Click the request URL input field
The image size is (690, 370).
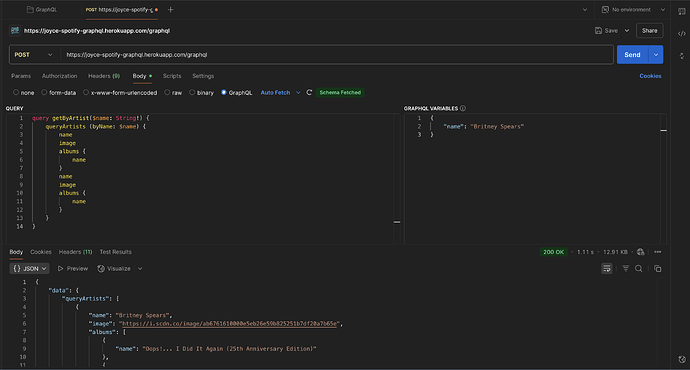tap(337, 55)
